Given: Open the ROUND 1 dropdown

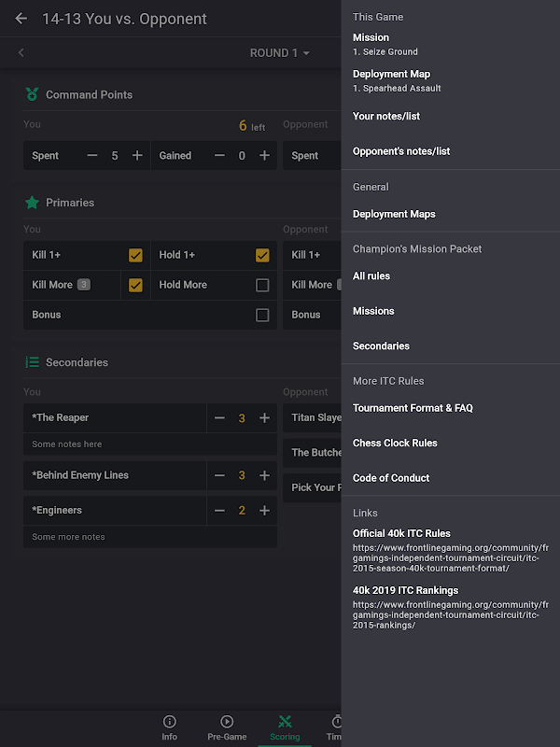Looking at the screenshot, I should [x=279, y=53].
